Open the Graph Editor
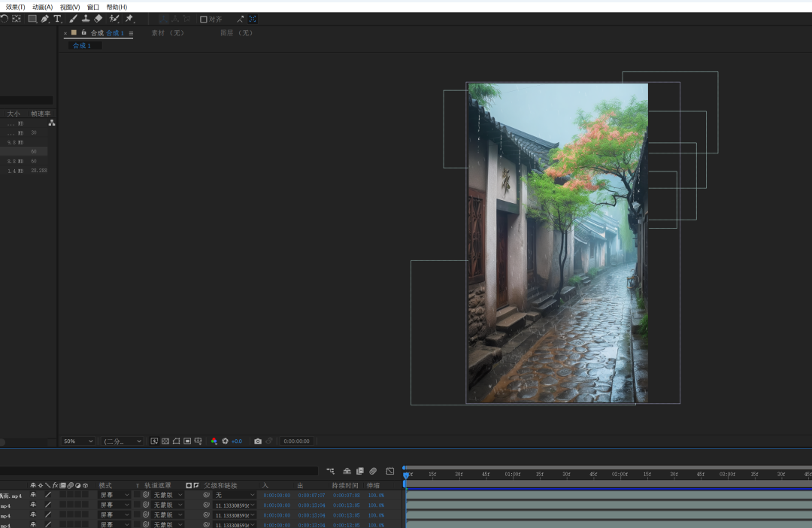Viewport: 812px width, 528px height. tap(389, 470)
